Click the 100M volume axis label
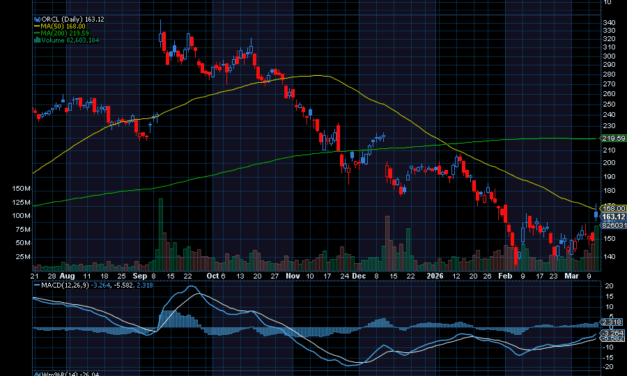 (21, 216)
